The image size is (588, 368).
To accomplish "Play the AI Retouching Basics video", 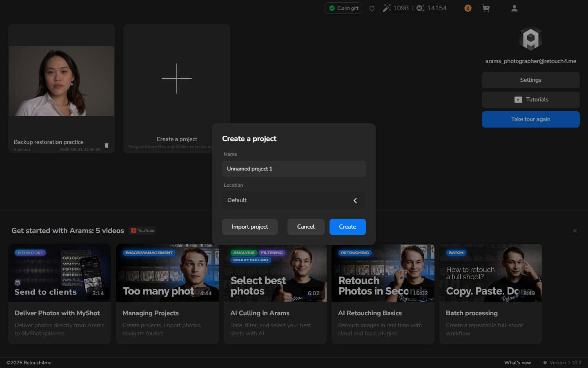I will click(x=383, y=273).
